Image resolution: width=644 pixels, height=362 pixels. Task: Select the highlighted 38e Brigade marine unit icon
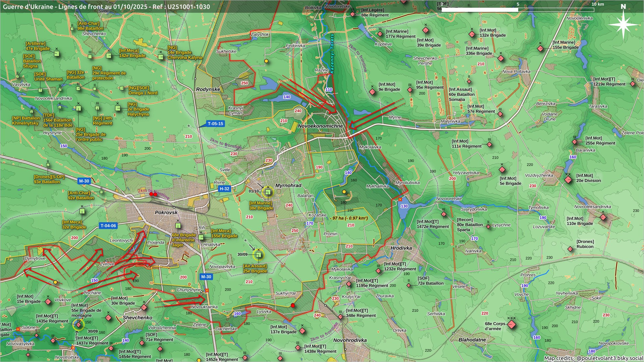point(268,192)
